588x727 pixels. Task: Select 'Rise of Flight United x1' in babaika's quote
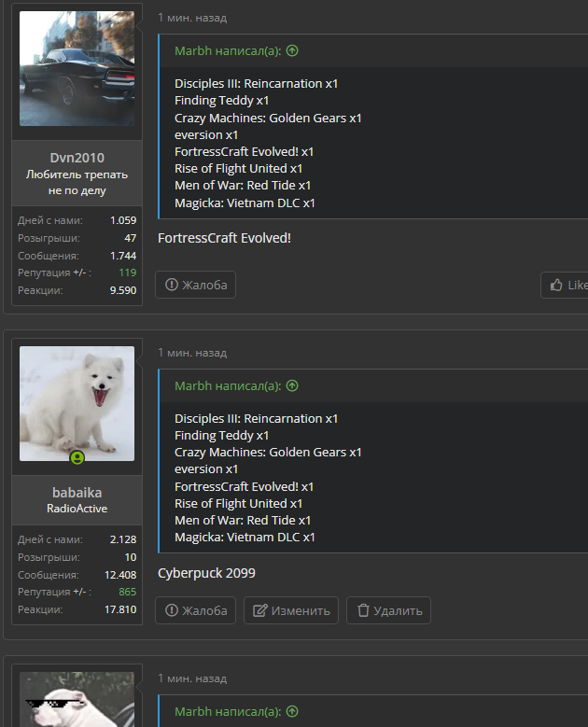tap(238, 503)
